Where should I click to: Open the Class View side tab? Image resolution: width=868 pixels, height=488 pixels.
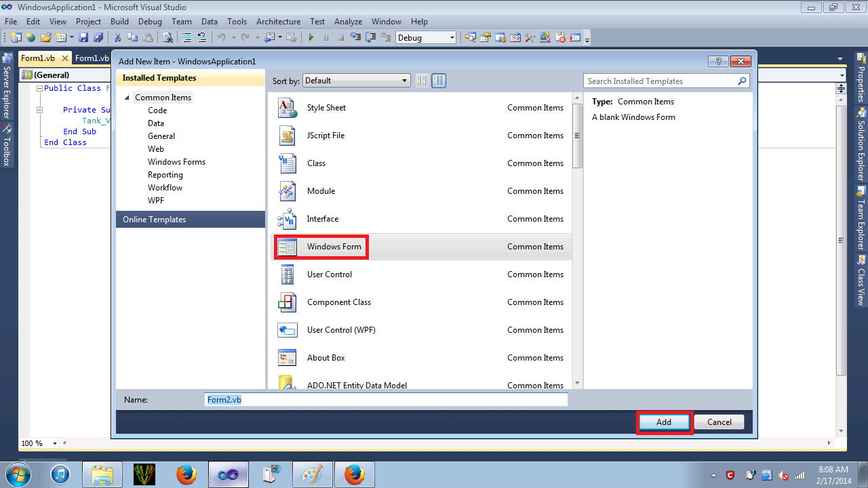tap(861, 280)
